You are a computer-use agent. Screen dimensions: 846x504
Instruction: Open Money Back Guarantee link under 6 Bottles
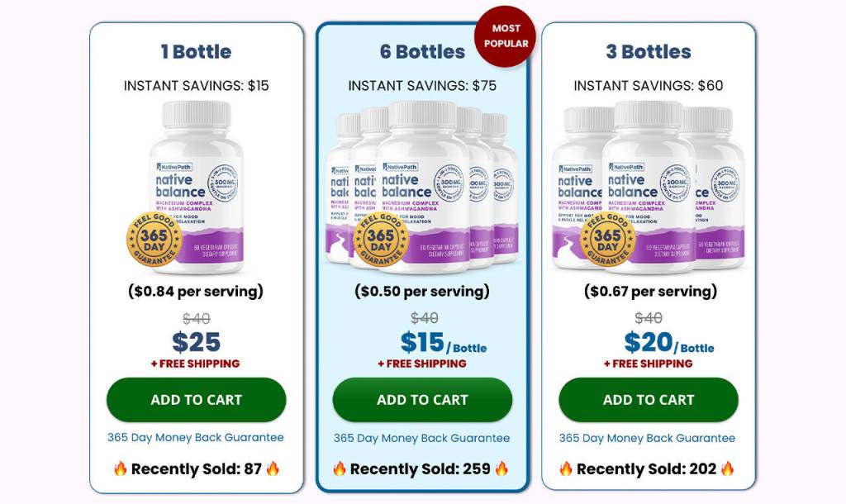[x=422, y=439]
